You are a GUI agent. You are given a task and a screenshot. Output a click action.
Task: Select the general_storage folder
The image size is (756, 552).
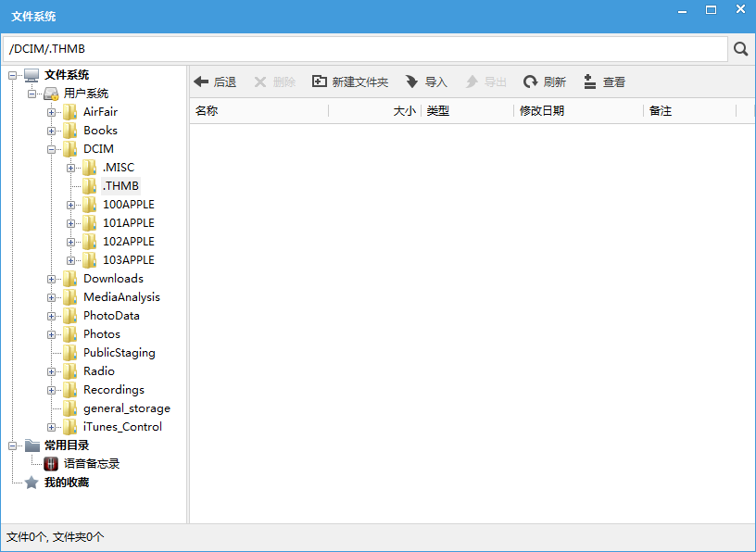coord(125,408)
